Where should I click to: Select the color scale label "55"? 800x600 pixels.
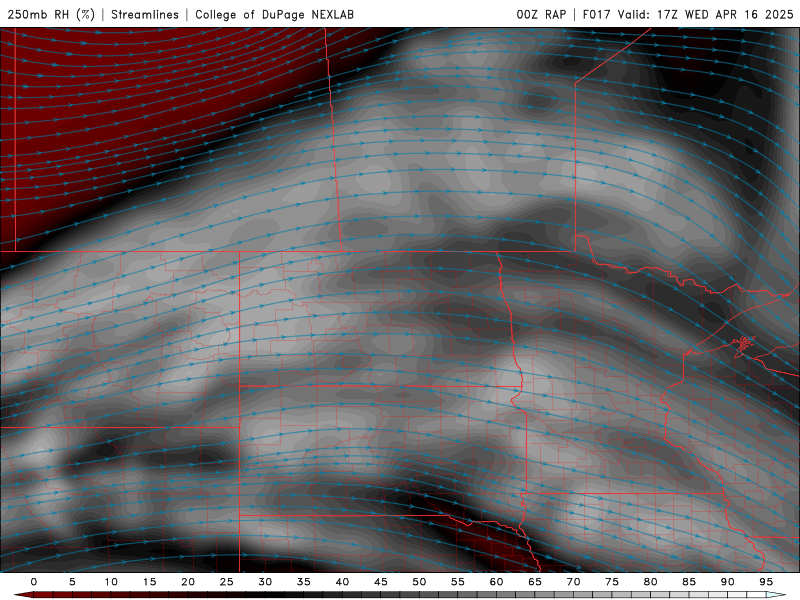point(458,582)
